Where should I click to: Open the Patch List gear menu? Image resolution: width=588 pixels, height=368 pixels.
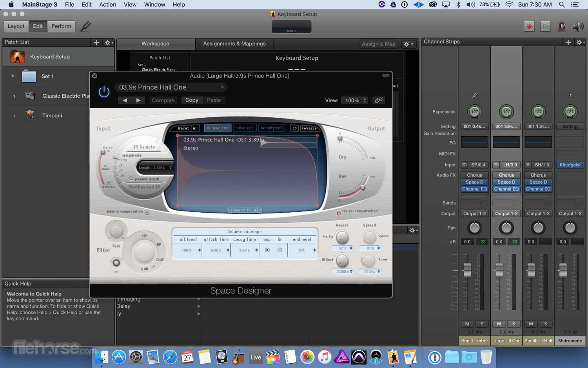pyautogui.click(x=108, y=42)
